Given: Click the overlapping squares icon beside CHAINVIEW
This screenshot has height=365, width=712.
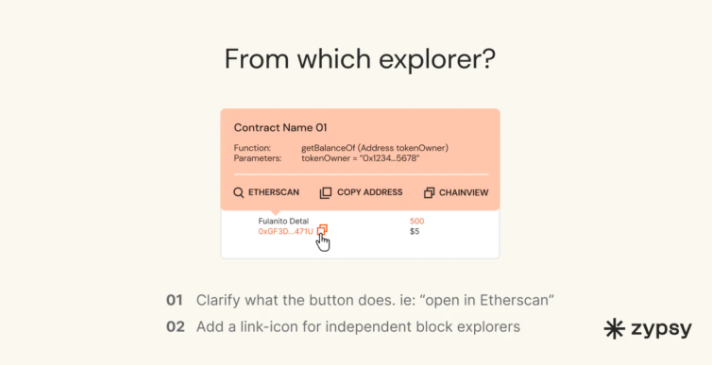Looking at the screenshot, I should (429, 192).
